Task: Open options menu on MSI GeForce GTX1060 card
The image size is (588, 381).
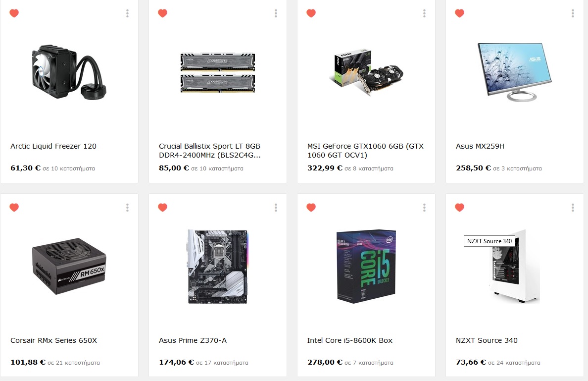Action: point(425,13)
